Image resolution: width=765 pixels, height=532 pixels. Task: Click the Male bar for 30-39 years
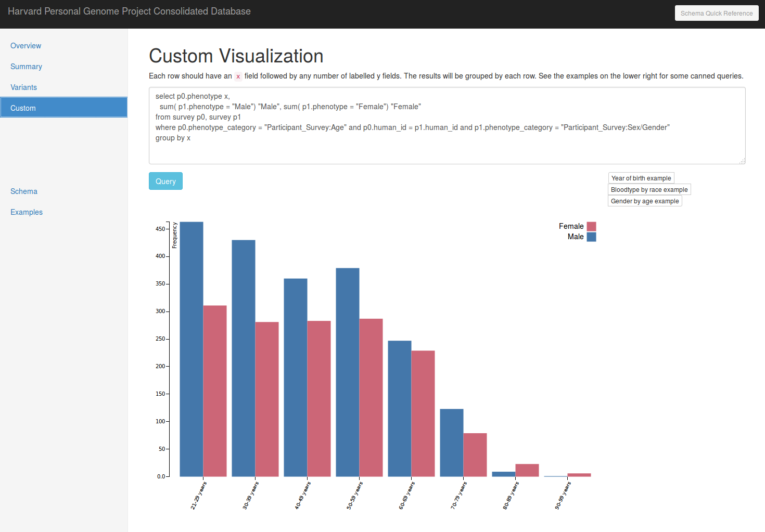point(244,358)
